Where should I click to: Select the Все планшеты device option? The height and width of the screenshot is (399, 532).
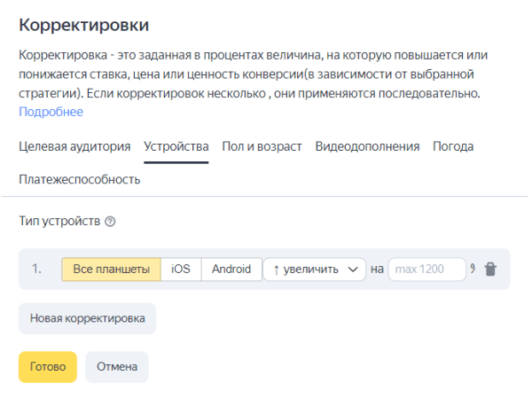(x=111, y=270)
